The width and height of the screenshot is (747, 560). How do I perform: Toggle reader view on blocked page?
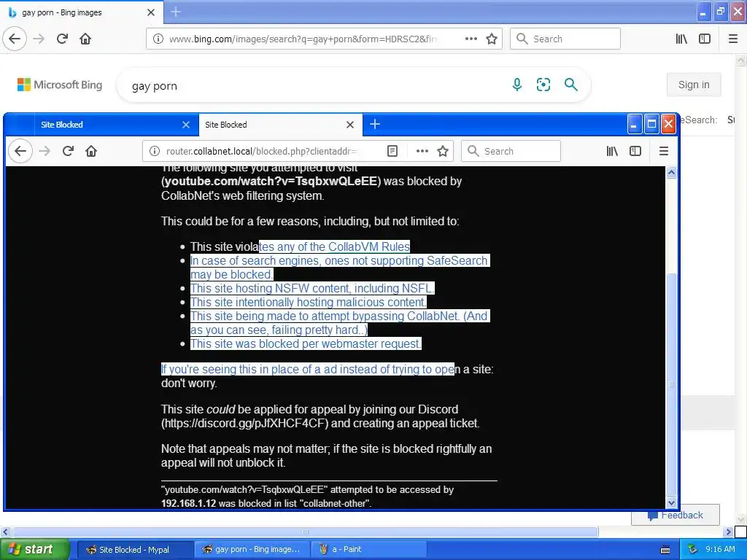coord(392,151)
